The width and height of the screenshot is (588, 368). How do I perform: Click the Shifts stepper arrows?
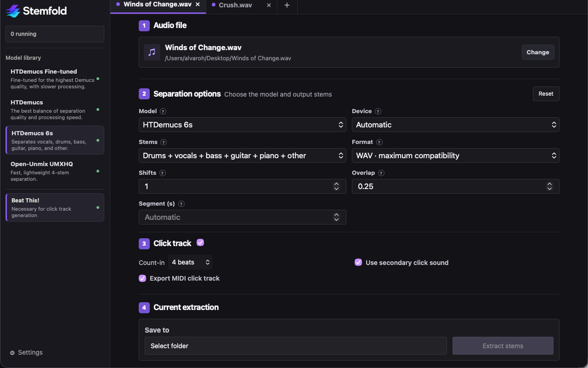click(x=337, y=186)
